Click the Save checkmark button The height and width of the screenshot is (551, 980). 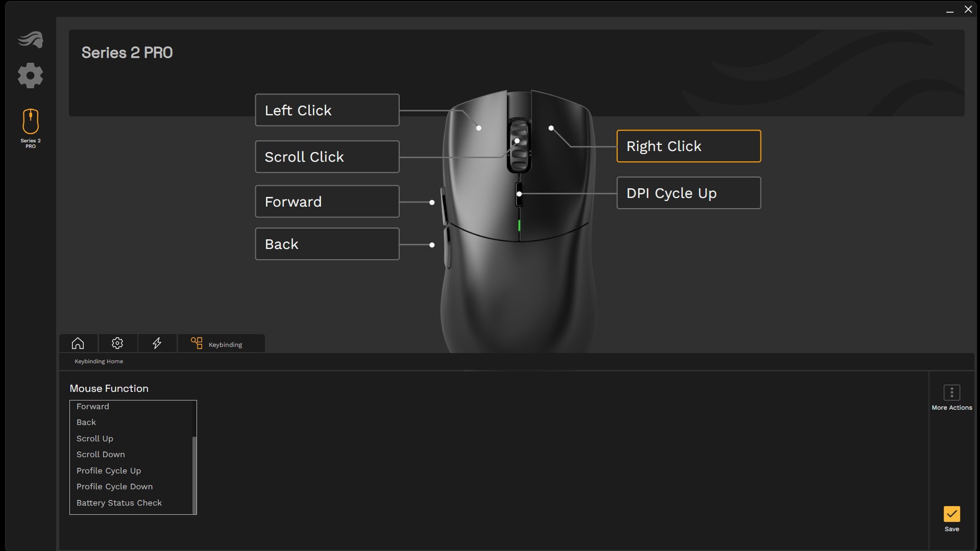[952, 513]
